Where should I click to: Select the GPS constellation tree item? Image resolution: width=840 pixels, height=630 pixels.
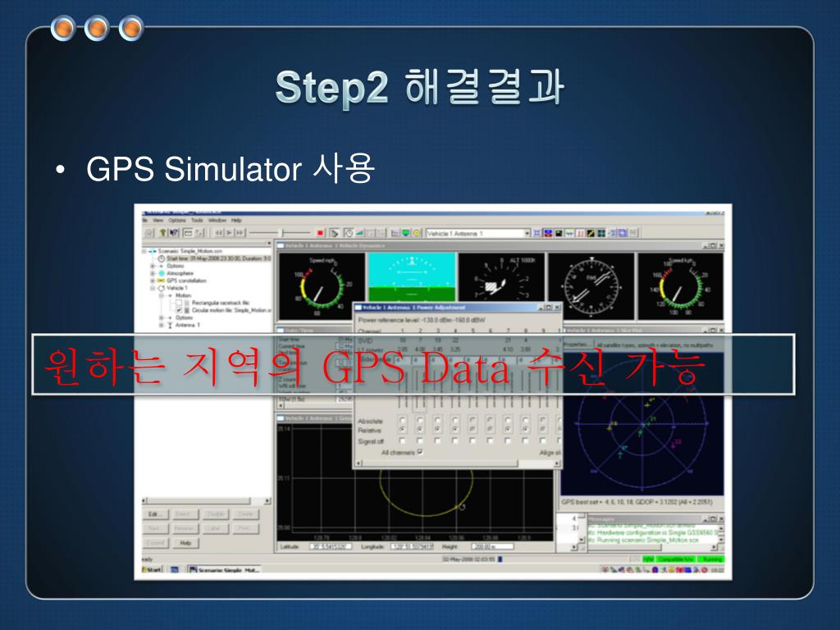click(186, 281)
